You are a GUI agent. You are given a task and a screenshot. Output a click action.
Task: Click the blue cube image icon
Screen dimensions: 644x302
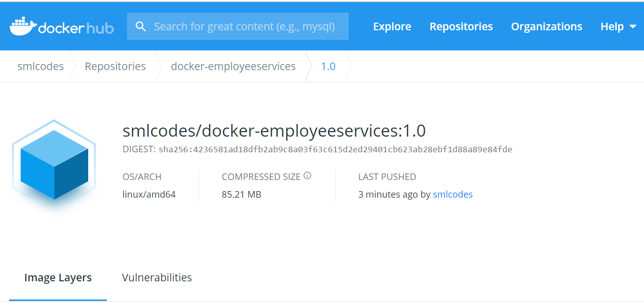[x=54, y=165]
